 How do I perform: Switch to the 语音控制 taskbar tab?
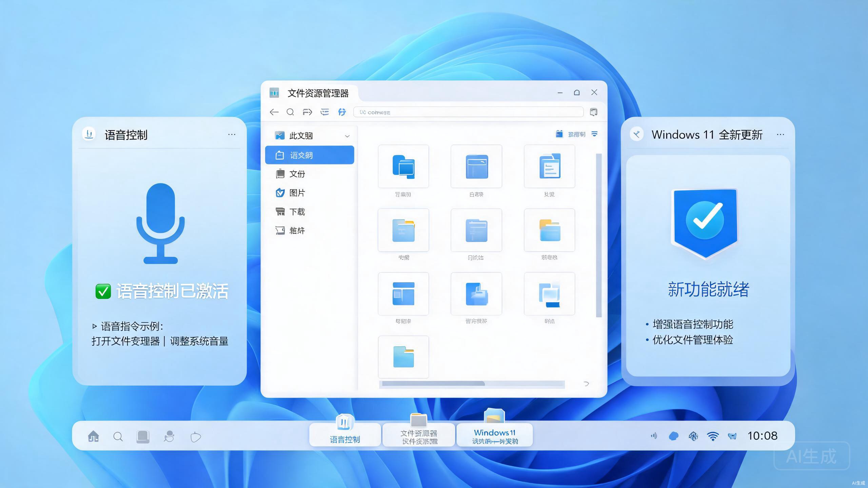click(x=345, y=435)
